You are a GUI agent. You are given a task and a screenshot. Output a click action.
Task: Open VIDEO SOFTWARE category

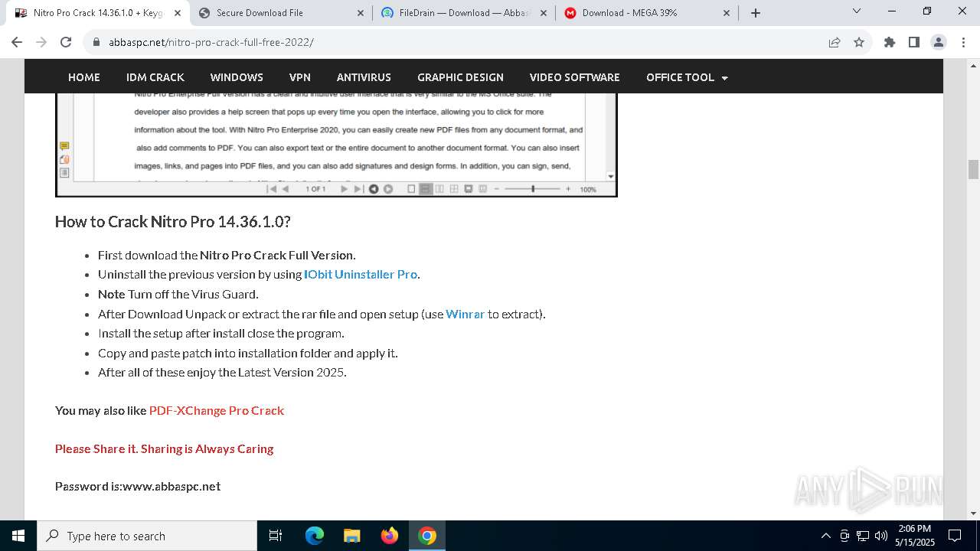point(575,77)
